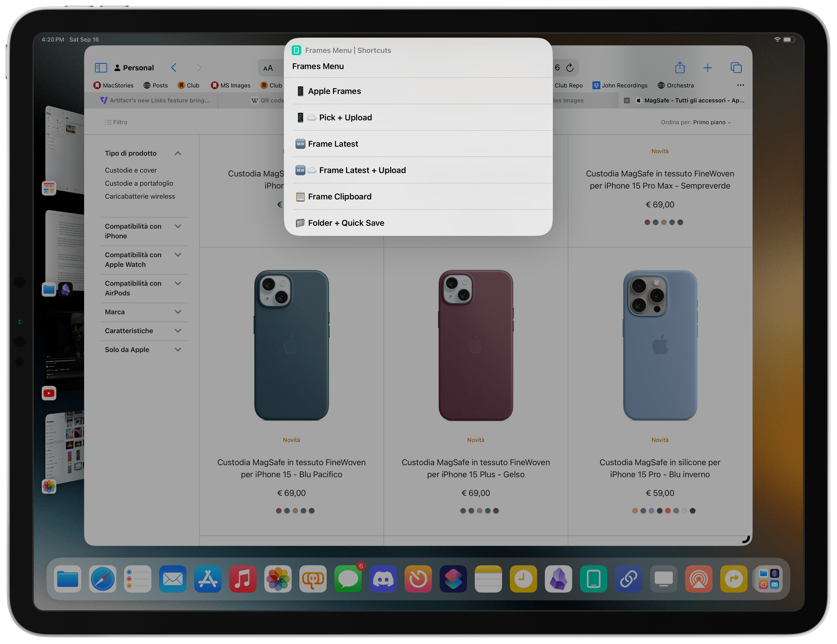Open Custodie a portafoglio link
Viewport: 837px width, 644px height.
pyautogui.click(x=139, y=183)
